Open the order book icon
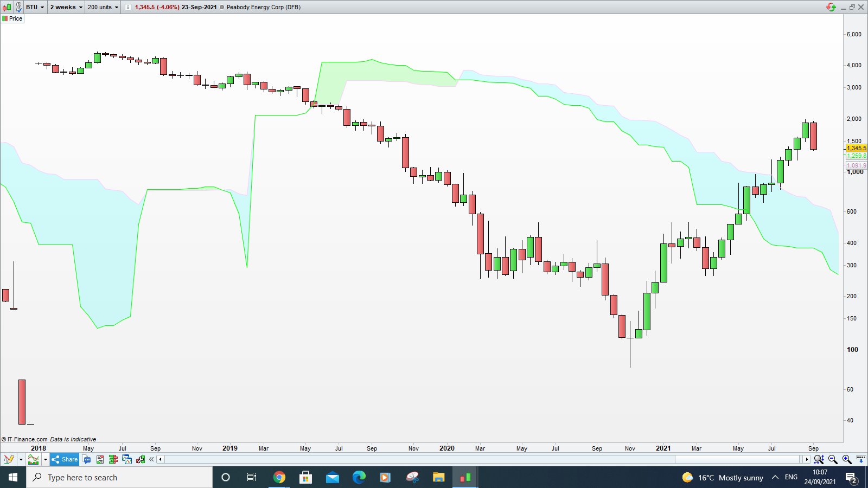The image size is (868, 488). tap(113, 459)
